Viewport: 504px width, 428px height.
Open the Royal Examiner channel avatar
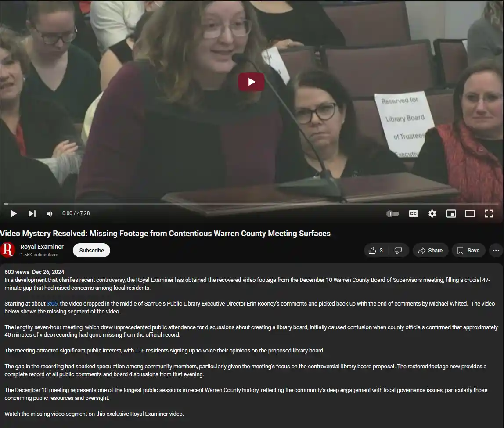click(8, 250)
